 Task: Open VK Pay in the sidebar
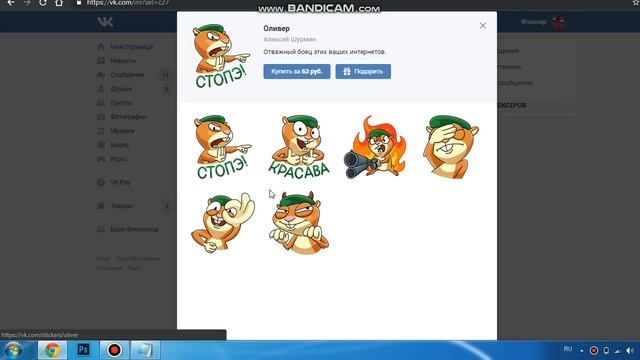point(120,182)
